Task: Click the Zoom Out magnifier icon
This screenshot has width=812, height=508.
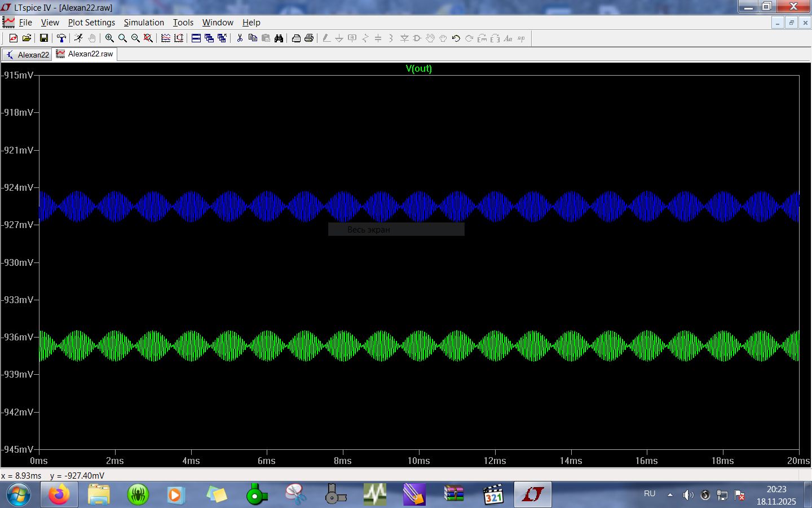Action: coord(135,38)
